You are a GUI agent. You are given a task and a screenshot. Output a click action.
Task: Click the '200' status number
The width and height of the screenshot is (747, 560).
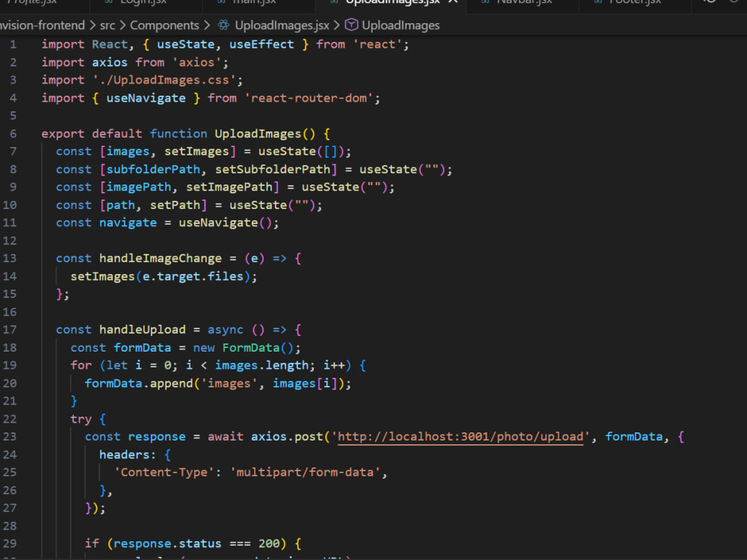(269, 544)
